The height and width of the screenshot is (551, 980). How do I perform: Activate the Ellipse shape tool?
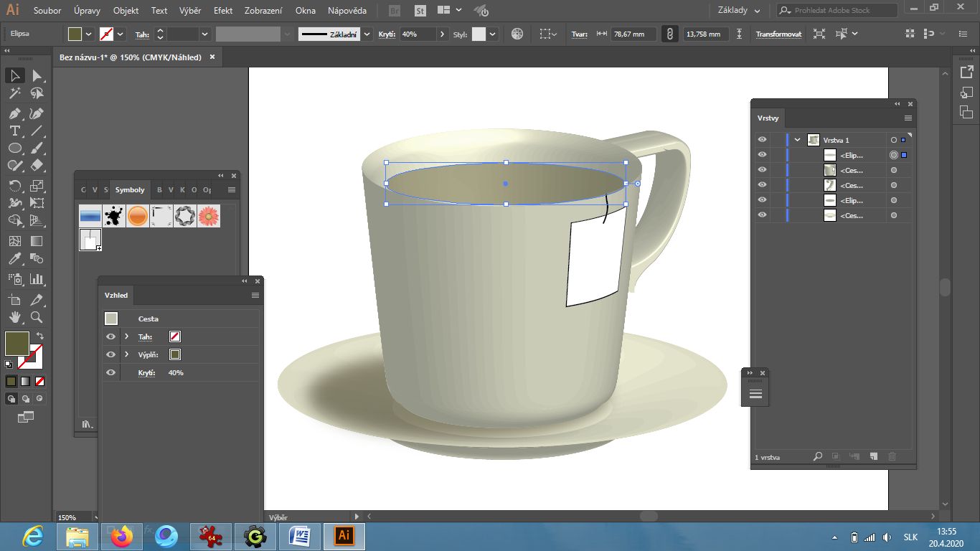[x=14, y=149]
